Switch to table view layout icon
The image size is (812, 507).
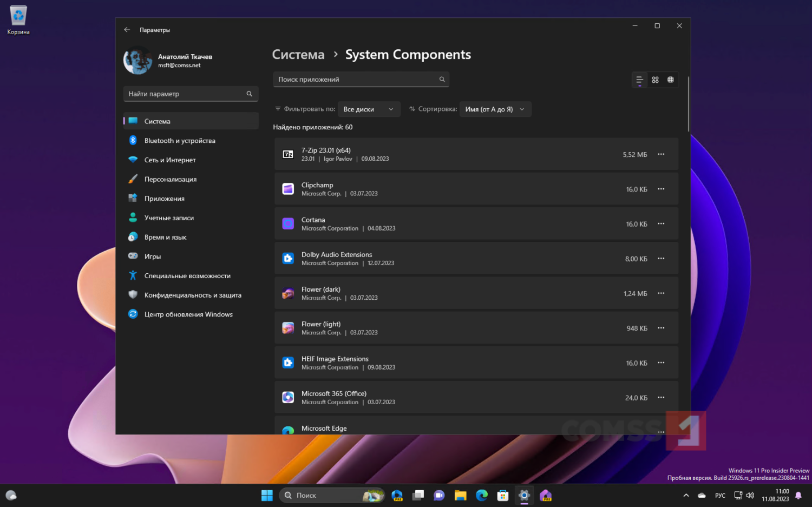point(670,80)
